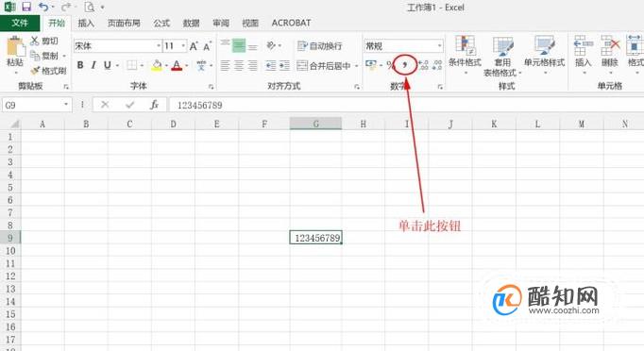The height and width of the screenshot is (351, 644).
Task: Toggle Bold formatting
Action: (80, 65)
